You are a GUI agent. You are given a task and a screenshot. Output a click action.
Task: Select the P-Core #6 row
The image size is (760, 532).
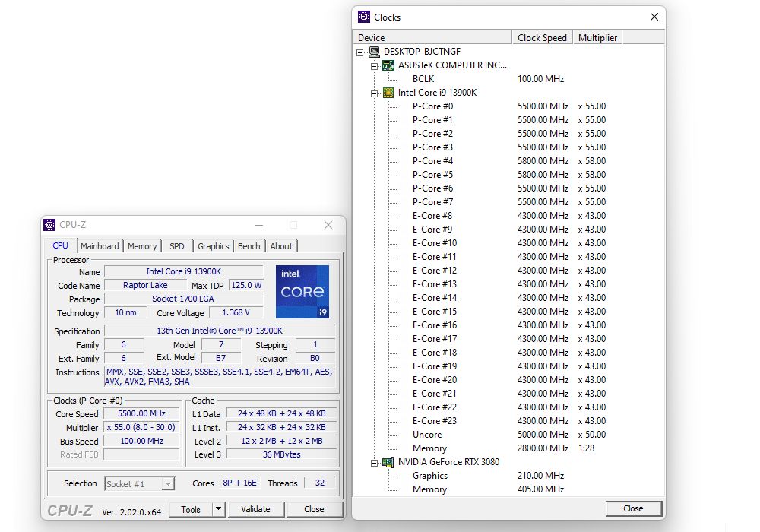509,188
